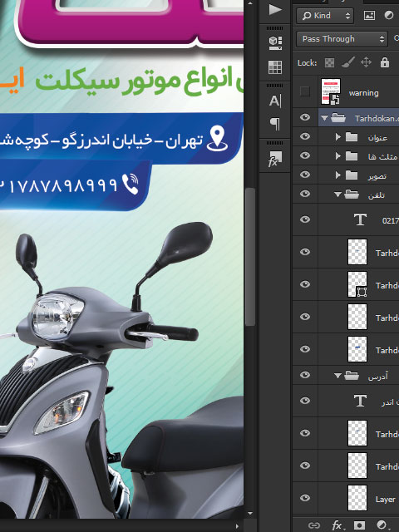Open the Paragraph panel icon
Image resolution: width=399 pixels, height=532 pixels.
coord(275,124)
